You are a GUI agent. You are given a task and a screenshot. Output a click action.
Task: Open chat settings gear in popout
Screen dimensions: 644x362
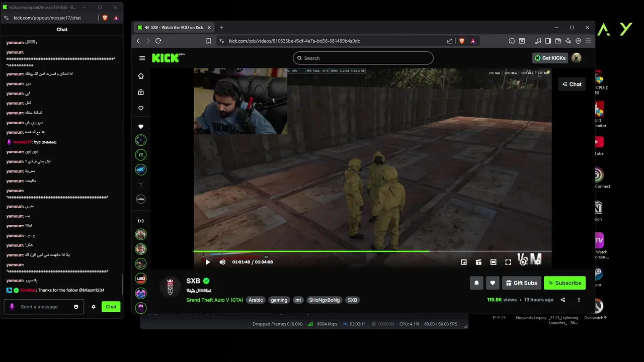coord(94,307)
